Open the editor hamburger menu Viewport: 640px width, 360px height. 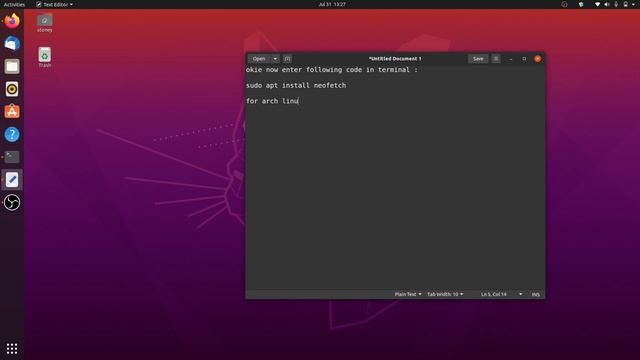[496, 59]
